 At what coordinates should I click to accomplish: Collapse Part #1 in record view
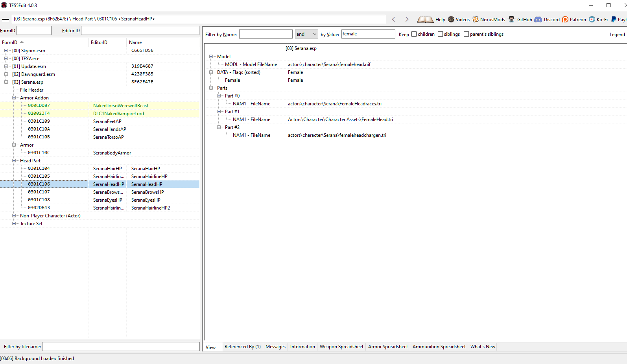click(219, 111)
